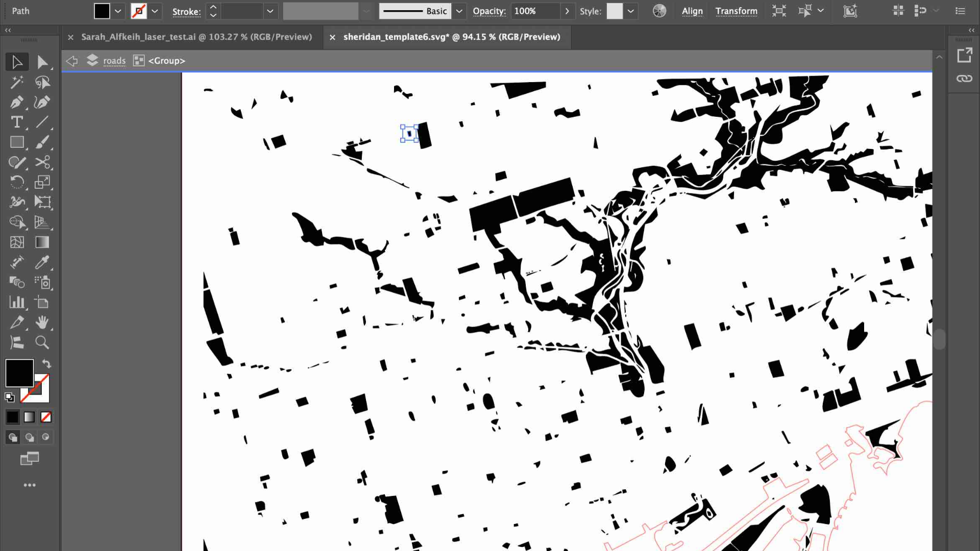Switch to Sarah_Alfkeih_laser_test.ai tab

pyautogui.click(x=197, y=37)
